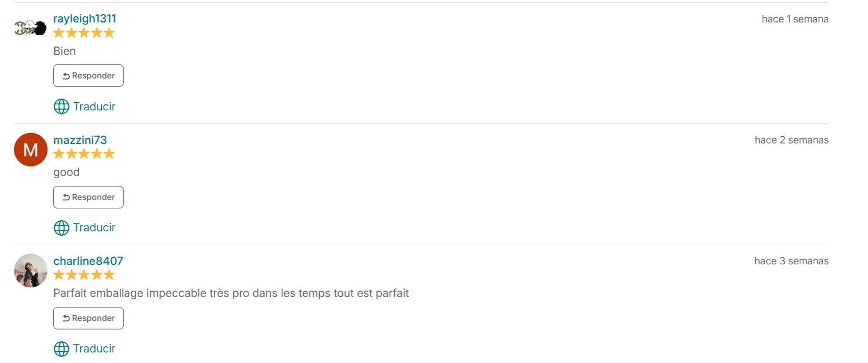Screen dimensions: 868x363
Task: Open the charline8407 username link
Action: click(x=88, y=261)
